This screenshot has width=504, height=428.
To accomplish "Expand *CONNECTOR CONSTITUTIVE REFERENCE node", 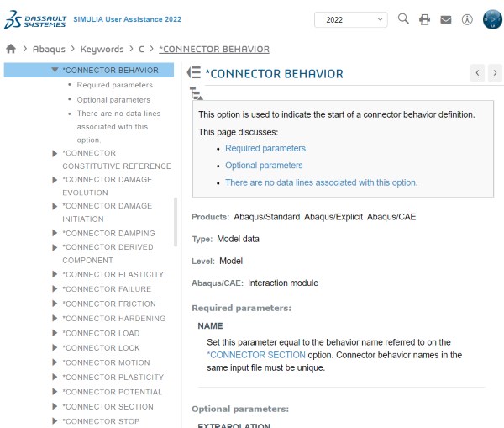I will [55, 153].
